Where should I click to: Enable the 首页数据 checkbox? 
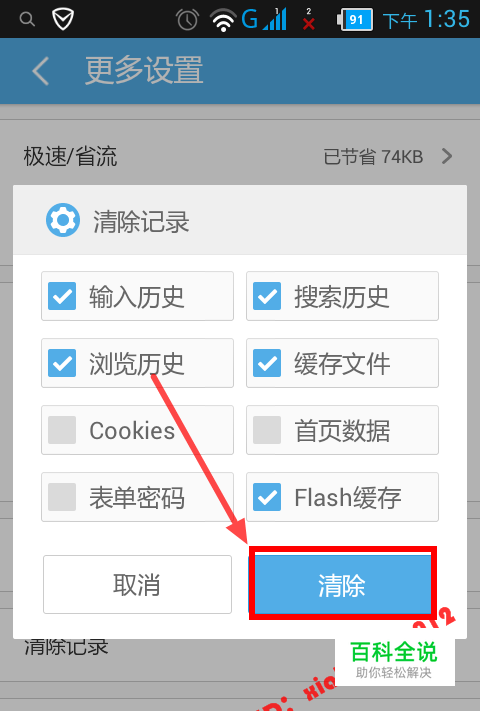click(x=267, y=430)
